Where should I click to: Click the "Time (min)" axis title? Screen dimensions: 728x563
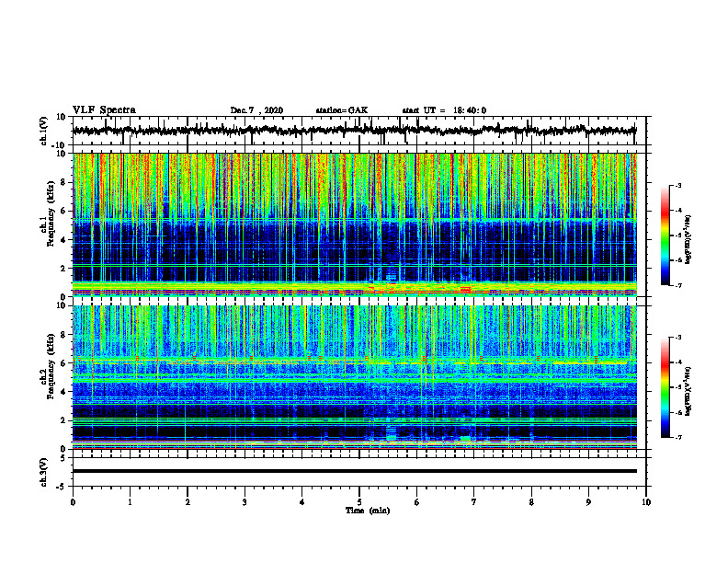point(368,511)
